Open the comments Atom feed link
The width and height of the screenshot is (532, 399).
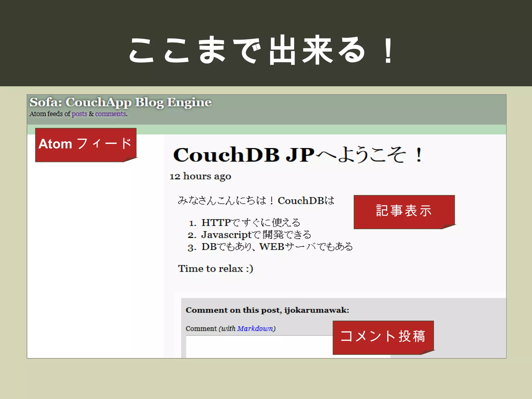[x=110, y=114]
